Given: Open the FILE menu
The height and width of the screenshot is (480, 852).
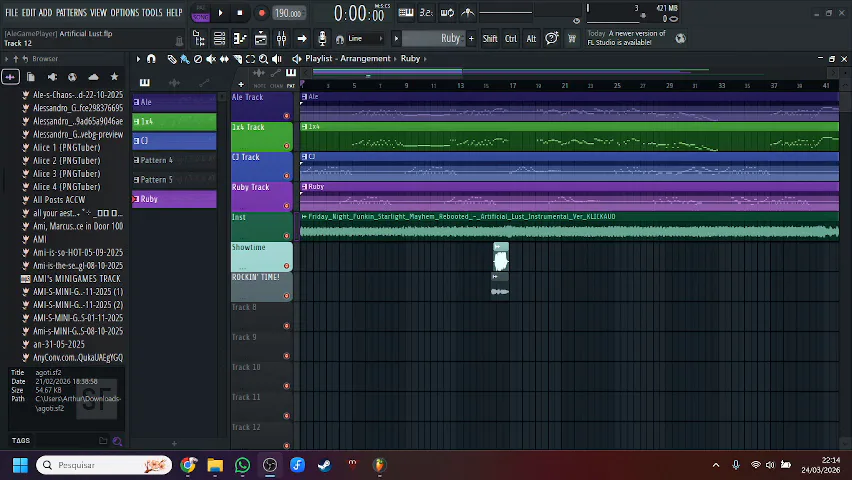Looking at the screenshot, I should [x=11, y=13].
